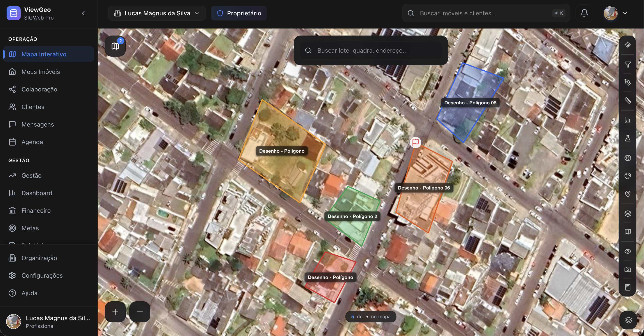Open the filter funnel tool
644x336 pixels.
coord(628,64)
